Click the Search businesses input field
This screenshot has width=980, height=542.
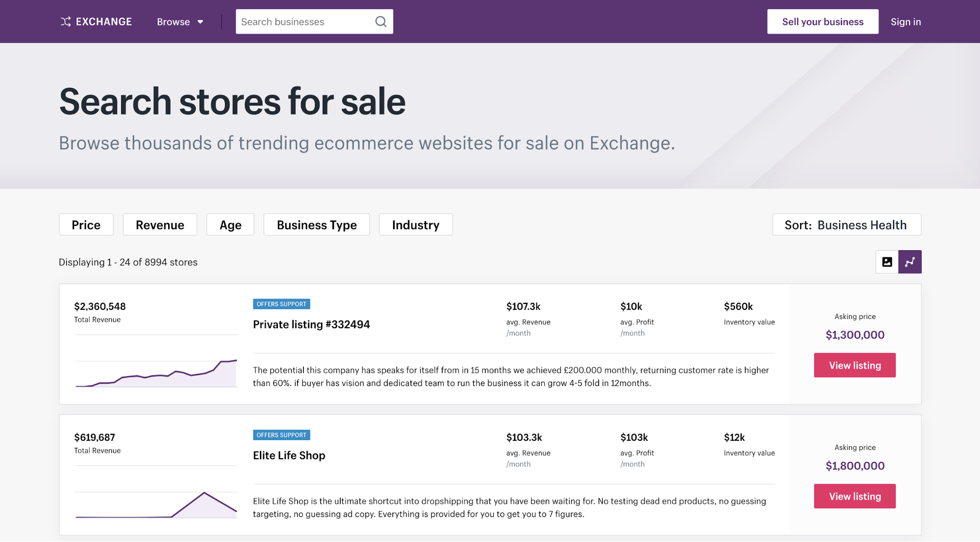pos(304,21)
